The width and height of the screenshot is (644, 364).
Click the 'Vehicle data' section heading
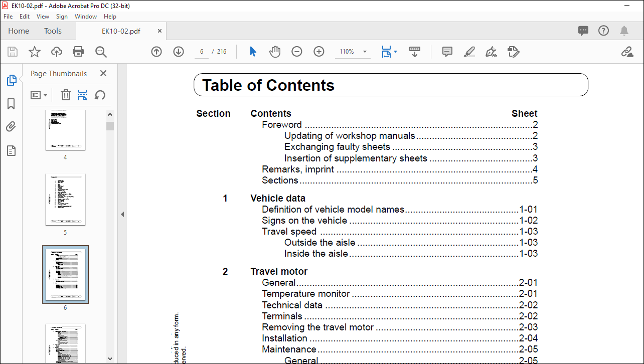tap(278, 199)
